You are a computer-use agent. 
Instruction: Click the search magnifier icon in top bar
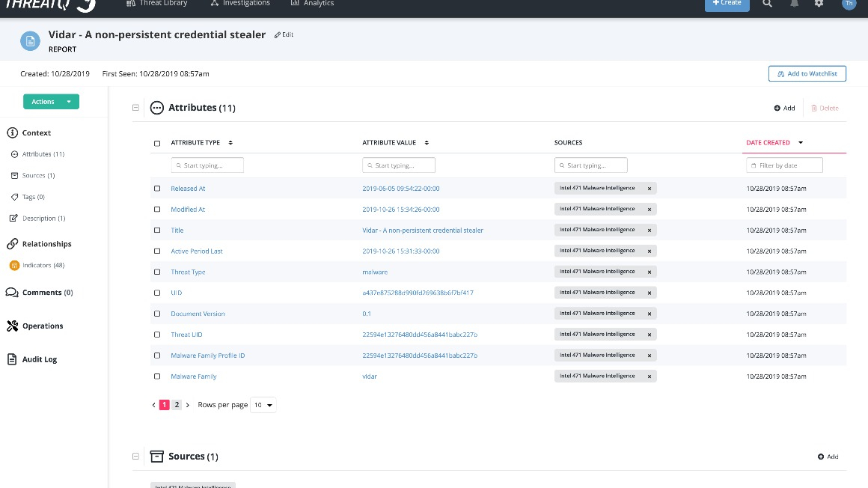767,4
